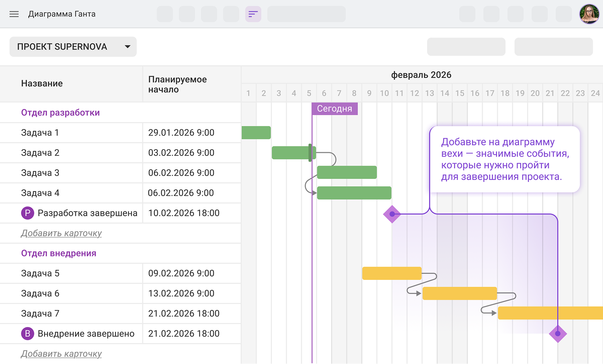The image size is (603, 364).
Task: Collapse the Отдел внедрения group
Action: tap(58, 253)
